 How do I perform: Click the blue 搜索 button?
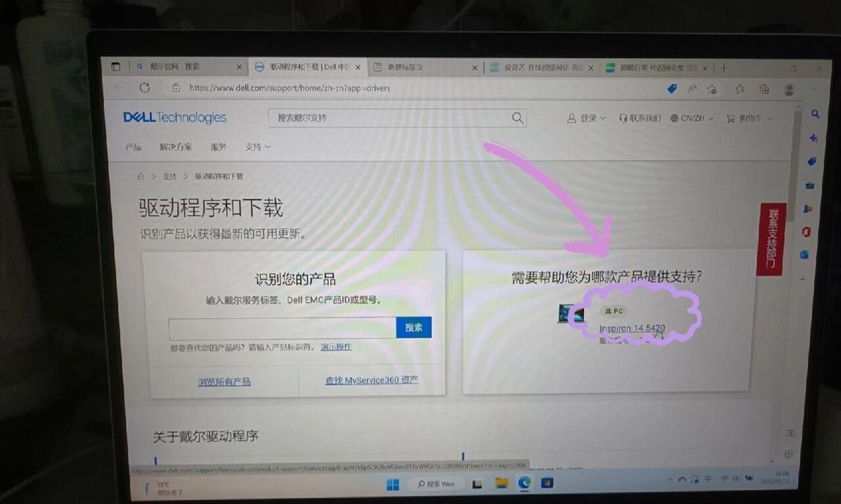pyautogui.click(x=414, y=328)
